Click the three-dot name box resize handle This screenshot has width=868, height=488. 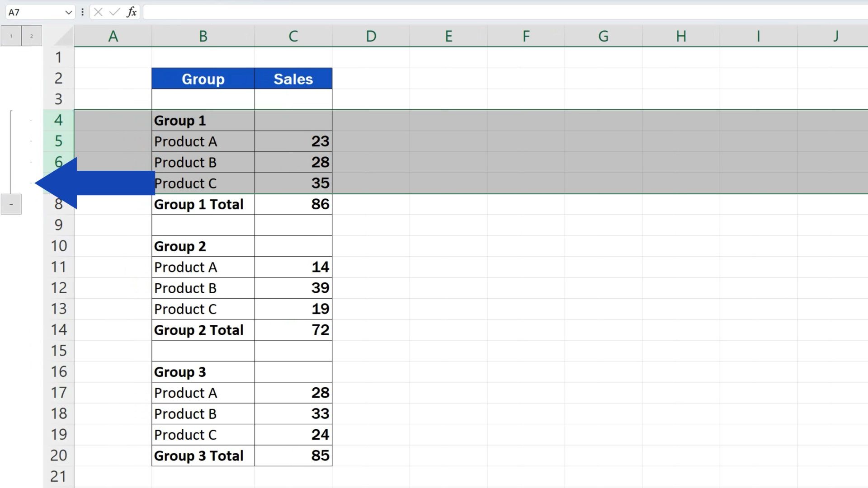[82, 12]
